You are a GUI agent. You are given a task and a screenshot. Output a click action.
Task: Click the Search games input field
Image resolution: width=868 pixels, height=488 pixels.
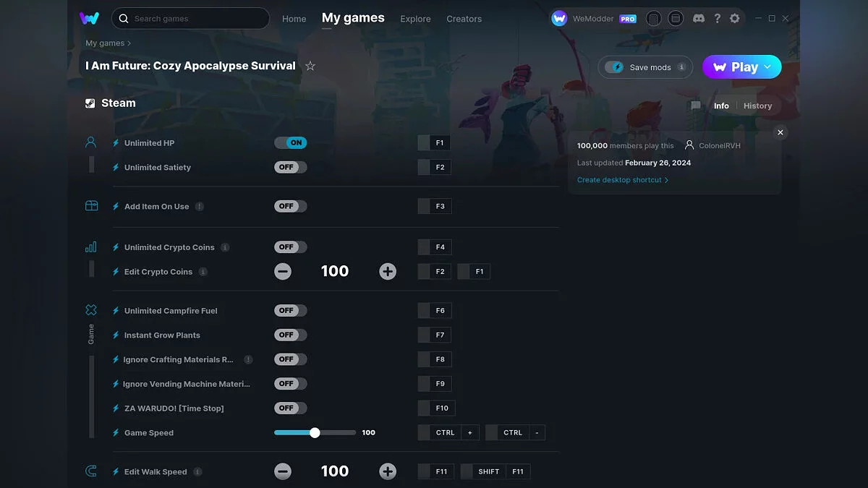pos(195,18)
